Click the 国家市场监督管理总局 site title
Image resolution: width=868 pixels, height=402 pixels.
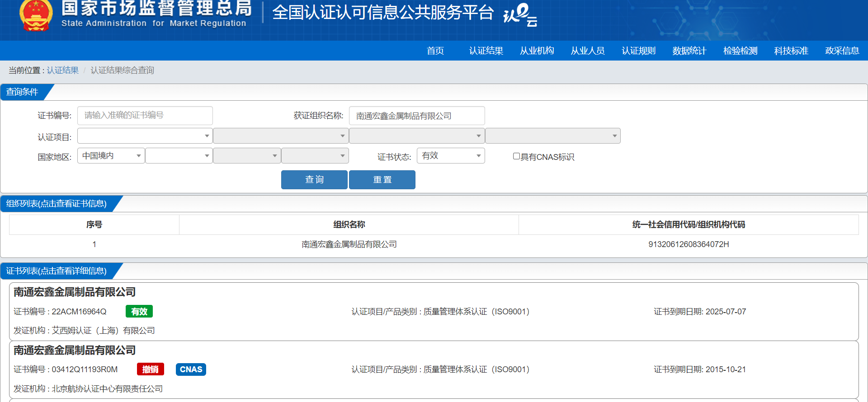coord(156,8)
